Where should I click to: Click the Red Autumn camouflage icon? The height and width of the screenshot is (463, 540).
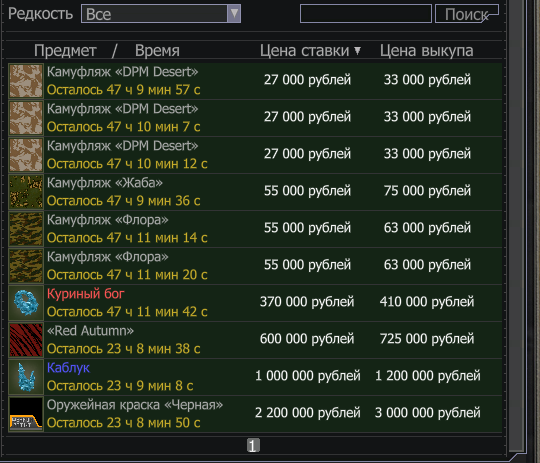tap(26, 340)
